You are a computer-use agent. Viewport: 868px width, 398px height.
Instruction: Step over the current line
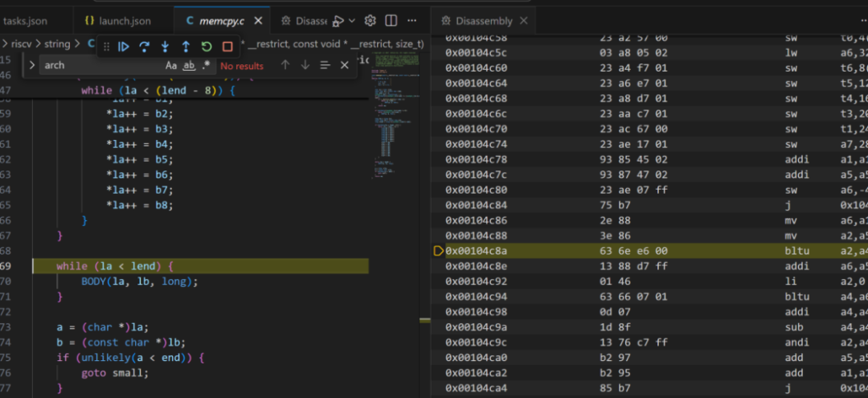coord(145,47)
